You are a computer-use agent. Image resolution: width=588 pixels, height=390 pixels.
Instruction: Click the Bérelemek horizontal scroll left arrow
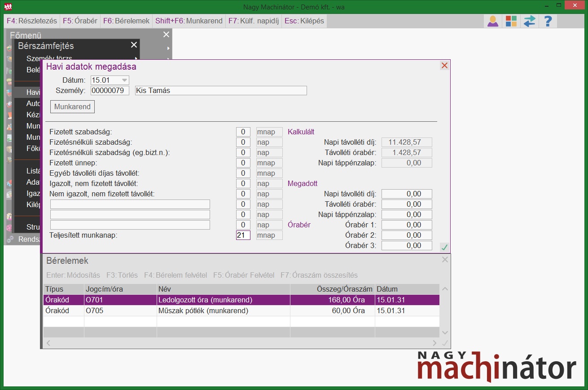click(x=48, y=343)
